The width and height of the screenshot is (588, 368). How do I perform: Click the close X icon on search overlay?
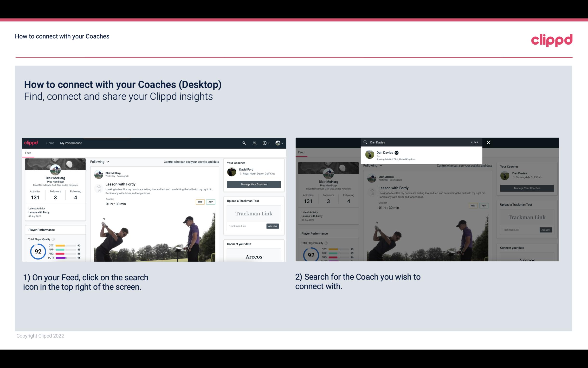tap(489, 142)
